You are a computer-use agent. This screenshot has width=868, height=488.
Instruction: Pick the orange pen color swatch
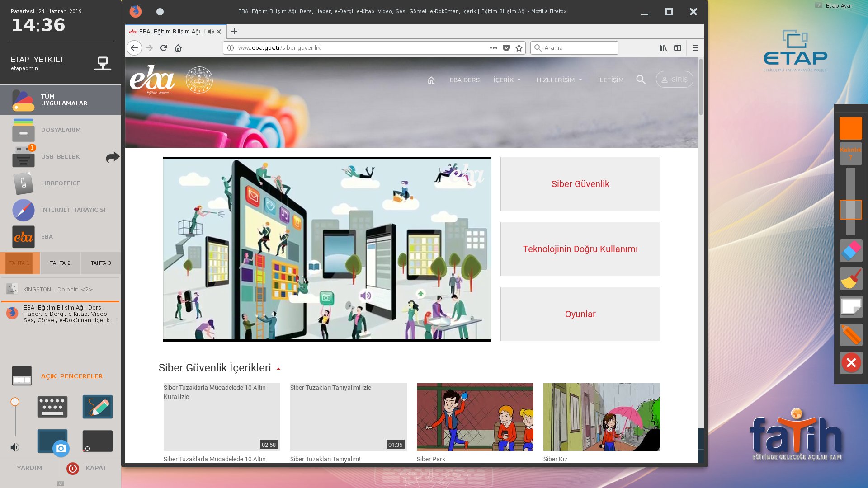point(851,128)
